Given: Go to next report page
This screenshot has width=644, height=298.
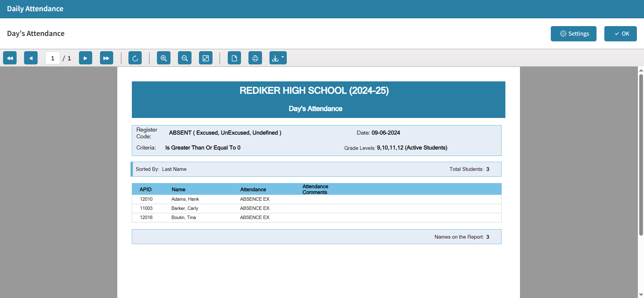Looking at the screenshot, I should [85, 58].
